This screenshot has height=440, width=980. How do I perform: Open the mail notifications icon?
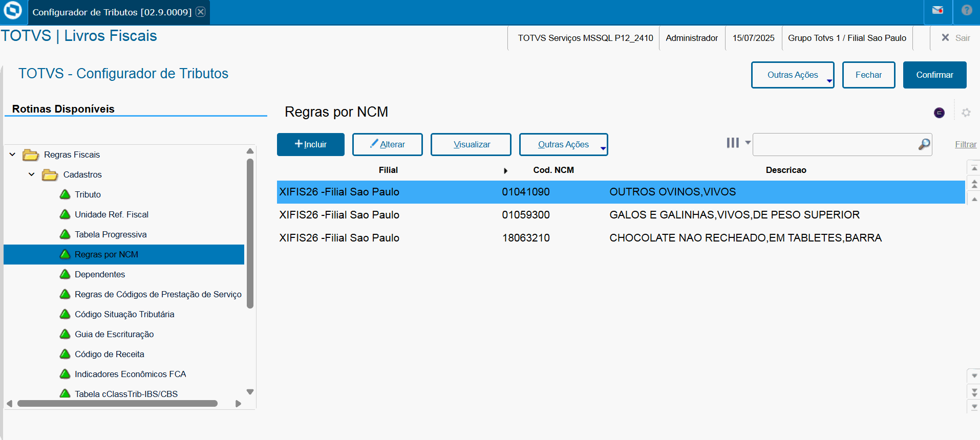click(x=938, y=10)
